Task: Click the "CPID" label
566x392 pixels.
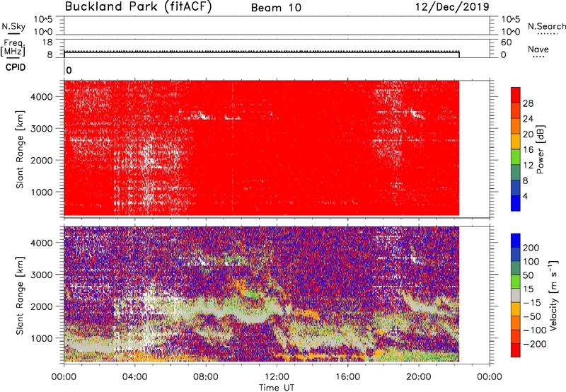Action: click(16, 67)
